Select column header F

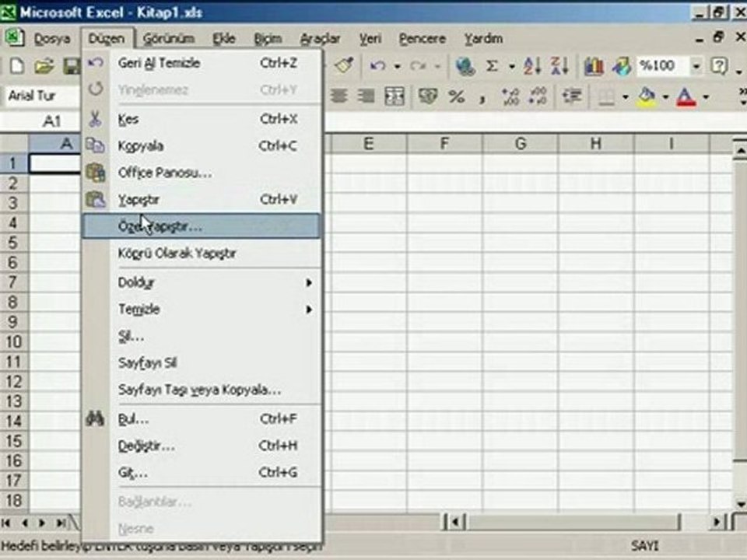click(x=444, y=143)
